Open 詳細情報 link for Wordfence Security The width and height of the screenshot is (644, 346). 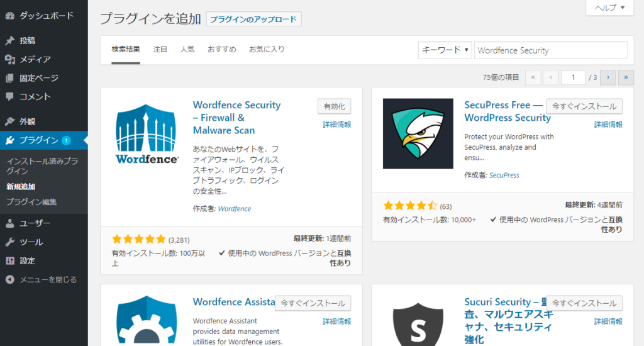(337, 125)
